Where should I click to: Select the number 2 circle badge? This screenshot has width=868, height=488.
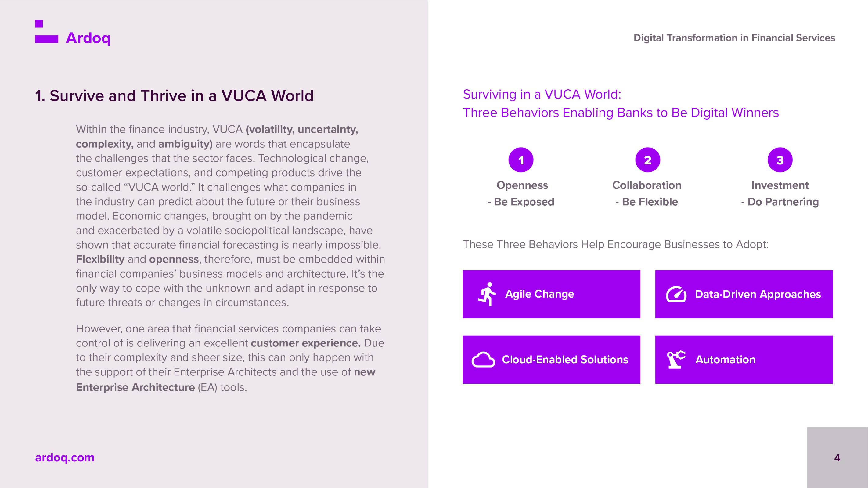pyautogui.click(x=647, y=160)
